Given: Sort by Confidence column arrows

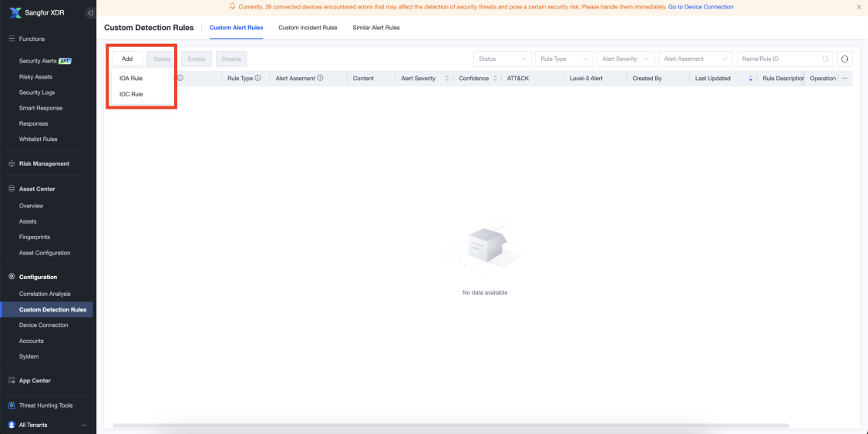Looking at the screenshot, I should coord(495,79).
